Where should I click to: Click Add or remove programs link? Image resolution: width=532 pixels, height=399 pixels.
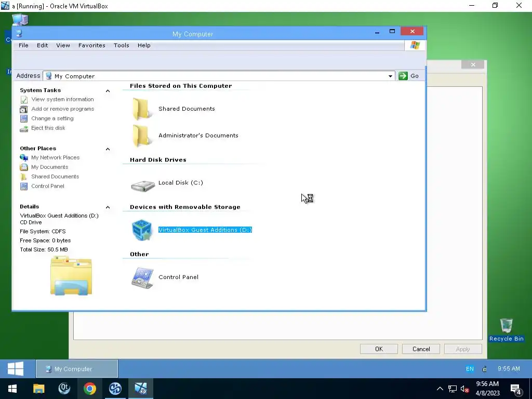(x=63, y=109)
